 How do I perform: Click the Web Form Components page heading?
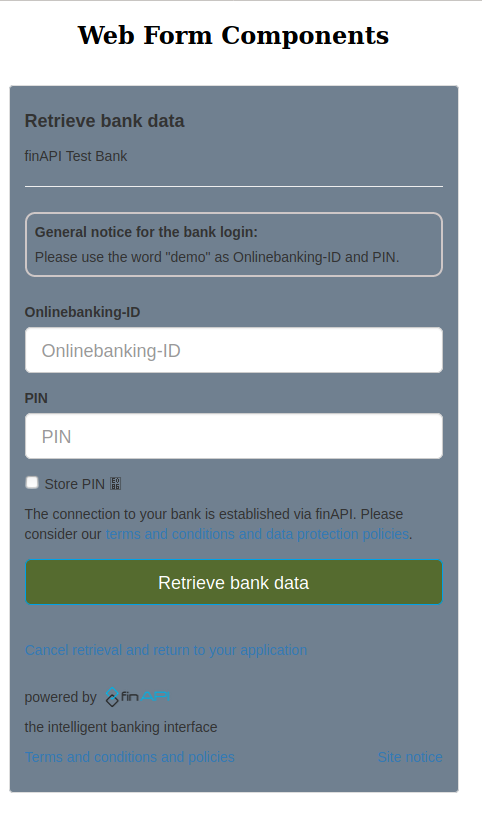coord(233,35)
